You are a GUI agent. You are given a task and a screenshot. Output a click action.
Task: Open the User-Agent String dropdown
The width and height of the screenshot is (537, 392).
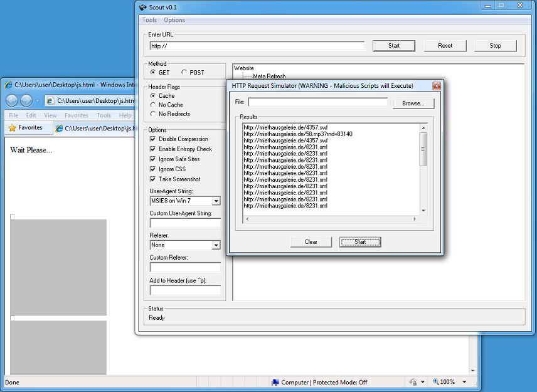[x=216, y=201]
